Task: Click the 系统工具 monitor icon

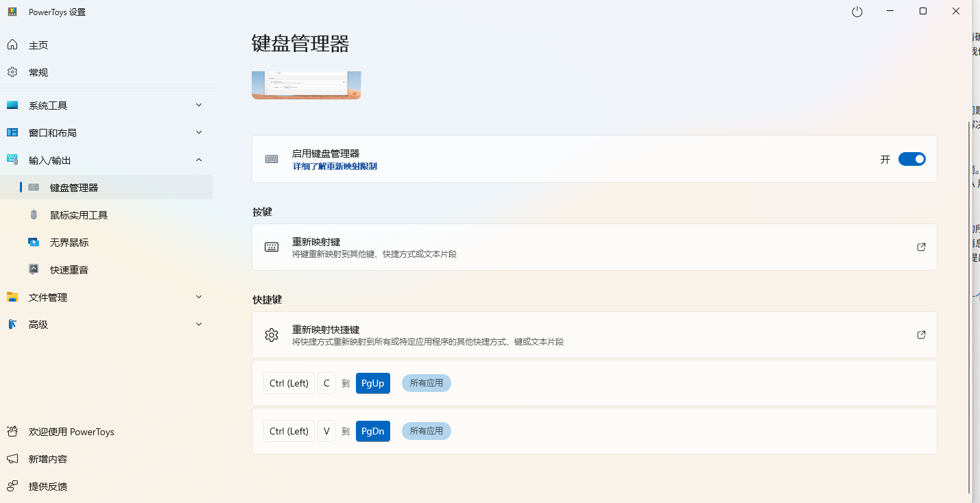Action: [12, 106]
